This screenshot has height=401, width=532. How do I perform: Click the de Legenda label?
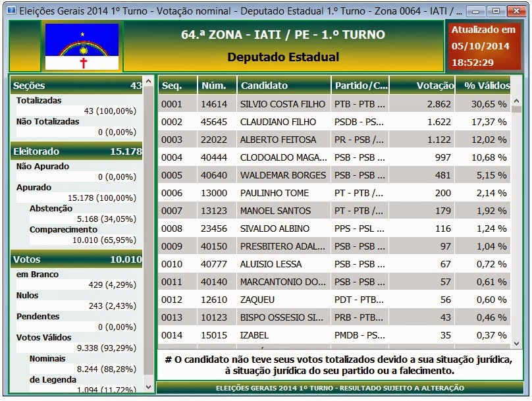coord(53,379)
